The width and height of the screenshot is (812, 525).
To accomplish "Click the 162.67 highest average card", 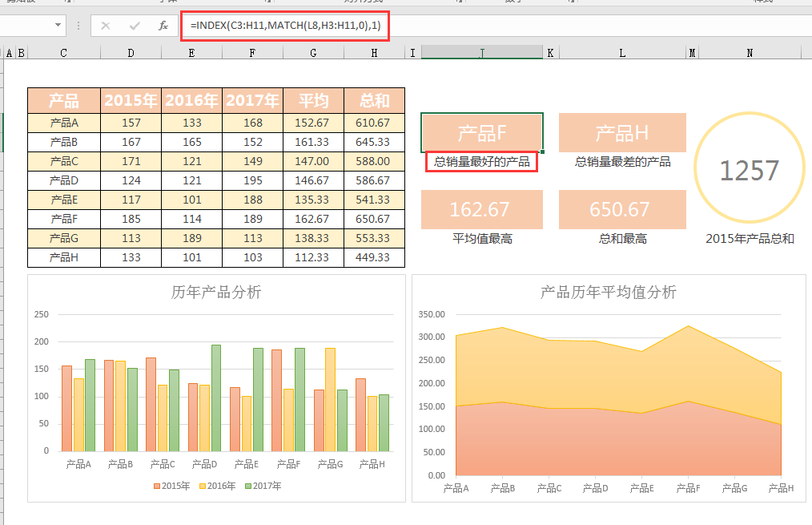I will [482, 209].
